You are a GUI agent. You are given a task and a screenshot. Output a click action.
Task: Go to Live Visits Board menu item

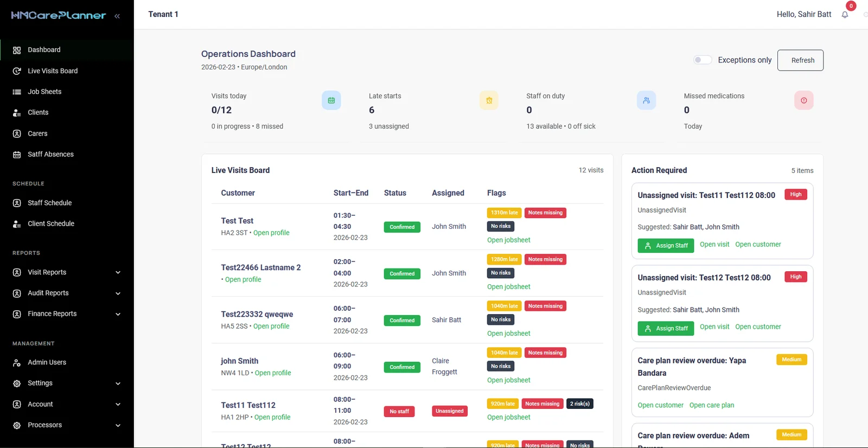(67, 71)
